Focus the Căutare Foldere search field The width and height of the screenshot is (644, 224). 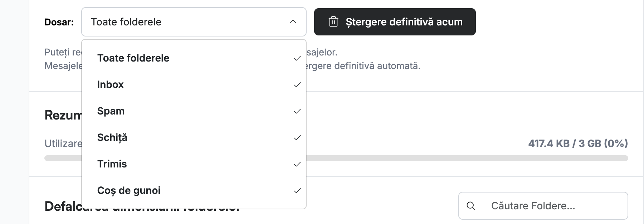click(543, 206)
